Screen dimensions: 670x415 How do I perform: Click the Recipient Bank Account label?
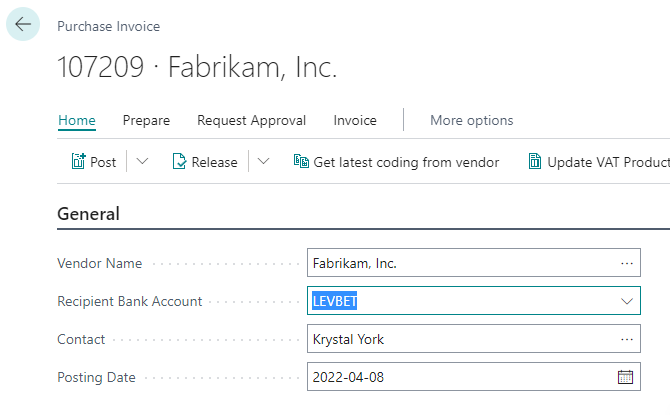129,301
